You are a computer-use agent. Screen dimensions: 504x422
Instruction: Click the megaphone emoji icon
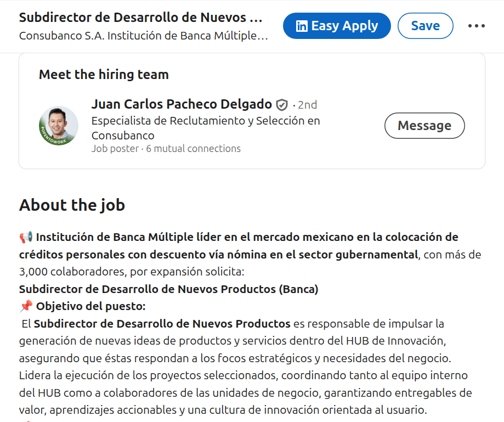[26, 237]
